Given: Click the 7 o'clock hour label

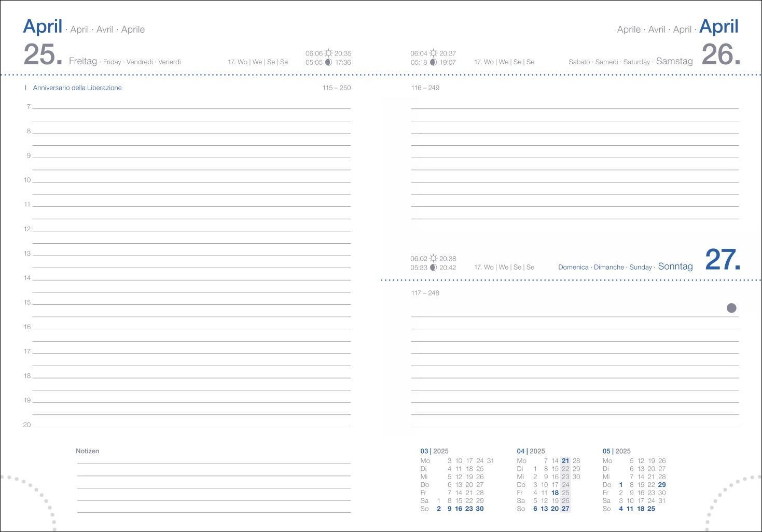Looking at the screenshot, I should (29, 107).
